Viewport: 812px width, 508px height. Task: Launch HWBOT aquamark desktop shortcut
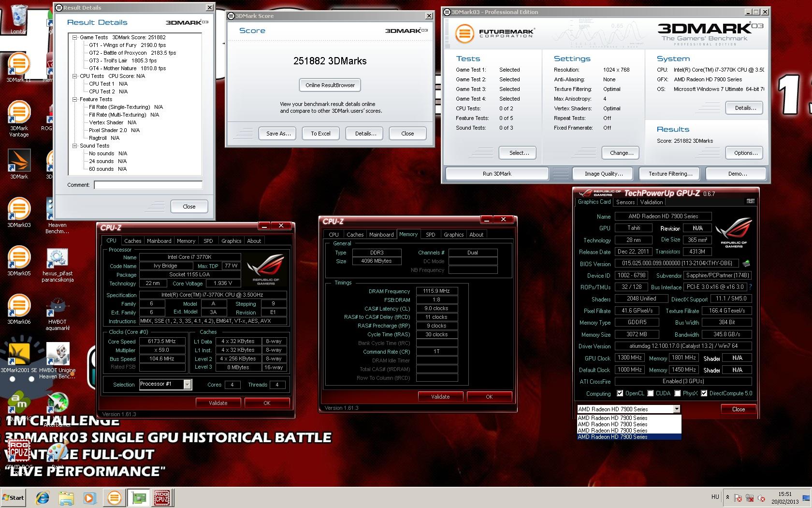tap(58, 313)
